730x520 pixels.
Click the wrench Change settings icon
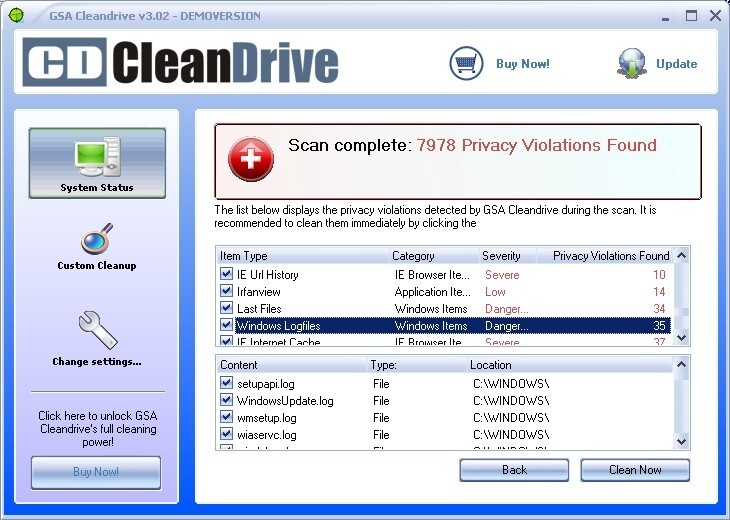tap(98, 330)
